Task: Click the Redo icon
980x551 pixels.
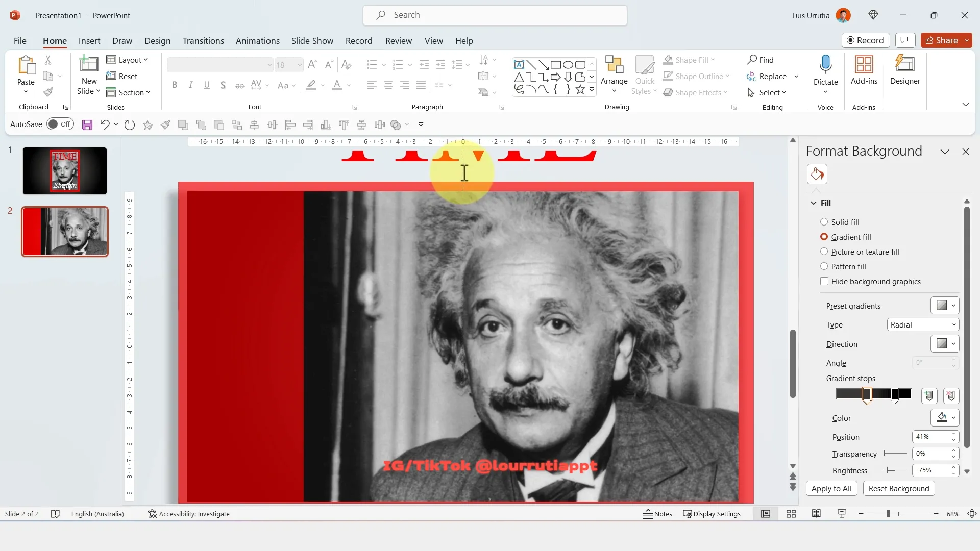Action: [x=130, y=124]
